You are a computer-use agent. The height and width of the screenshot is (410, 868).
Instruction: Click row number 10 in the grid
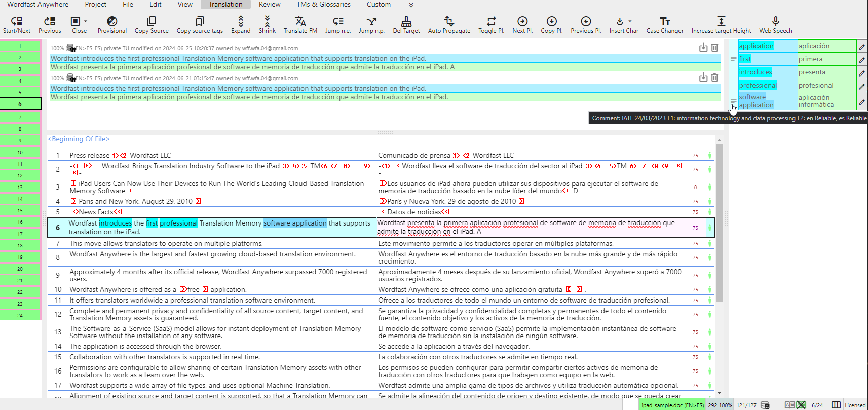[x=58, y=289]
